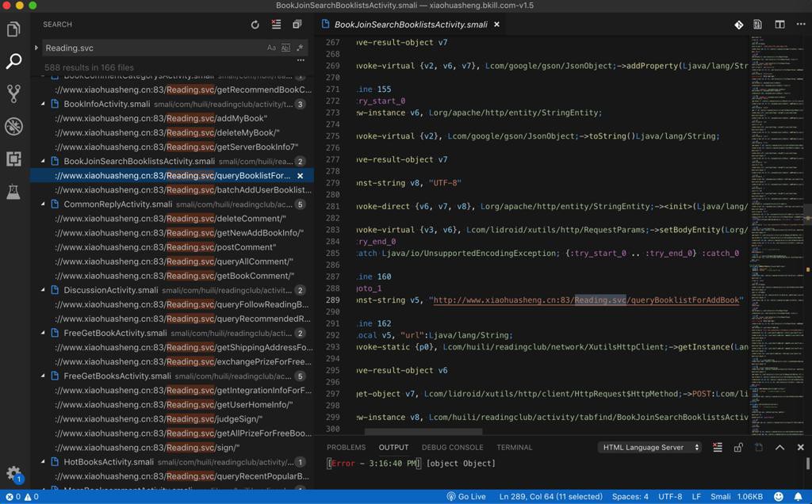Collapse the FreeGetBookActivity.smali results
This screenshot has width=812, height=504.
coord(43,334)
